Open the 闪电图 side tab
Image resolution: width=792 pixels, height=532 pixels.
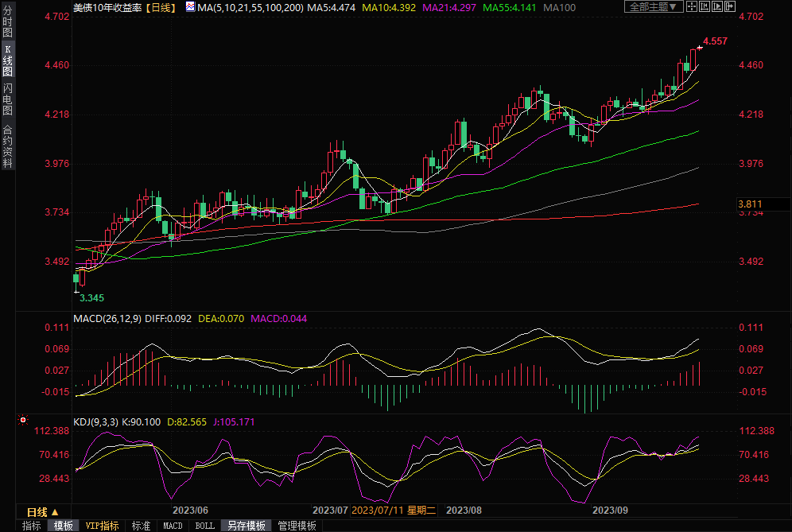pos(7,99)
